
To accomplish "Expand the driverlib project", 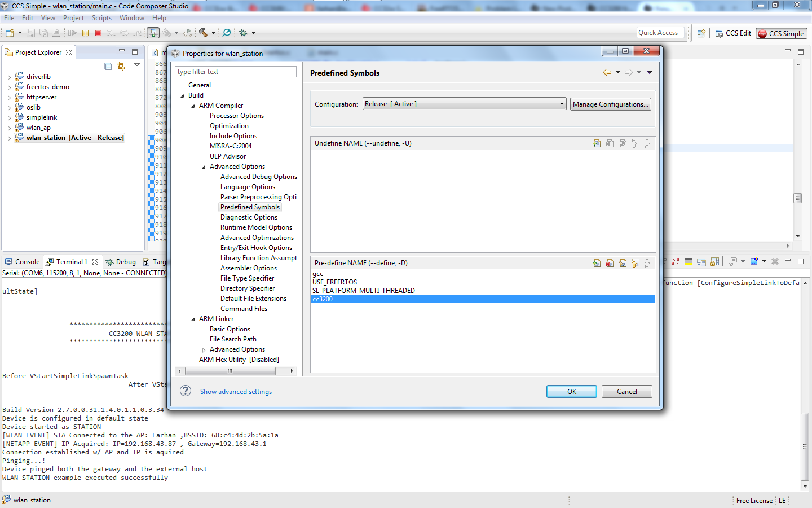I will click(9, 77).
